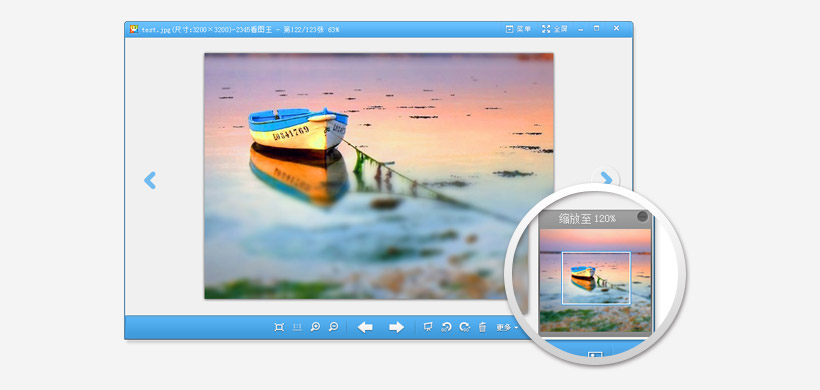820x390 pixels.
Task: Rotate image 90 degrees clockwise
Action: click(464, 327)
